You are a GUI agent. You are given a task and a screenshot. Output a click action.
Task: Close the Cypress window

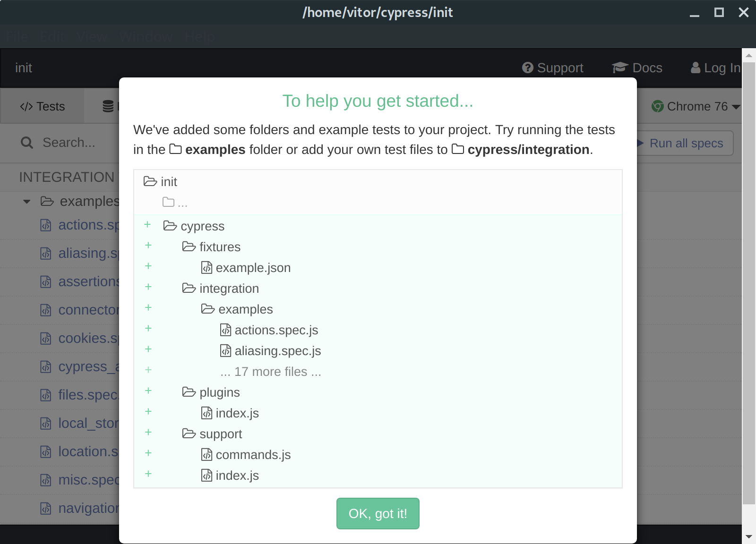click(744, 12)
